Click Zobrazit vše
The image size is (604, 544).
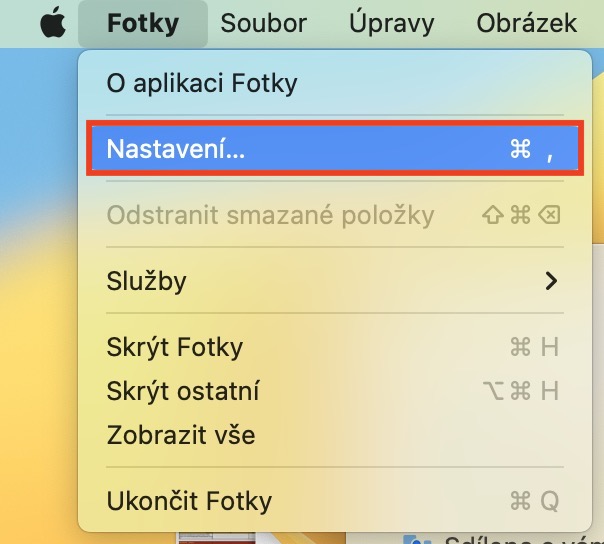coord(181,435)
